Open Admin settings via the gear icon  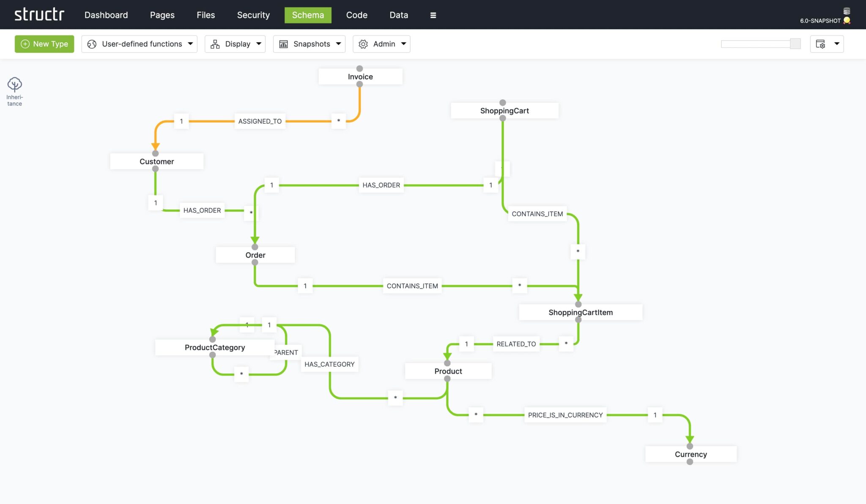362,44
